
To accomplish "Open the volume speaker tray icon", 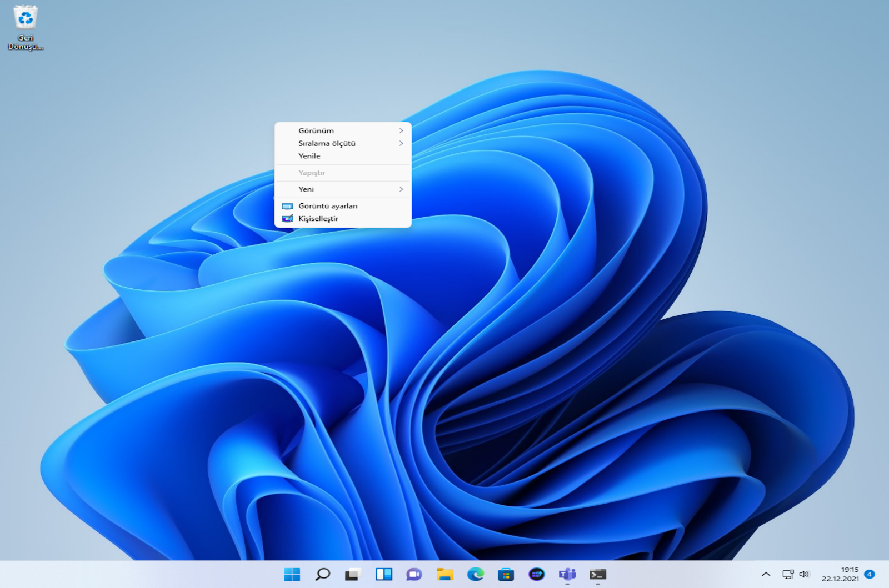I will [x=804, y=574].
